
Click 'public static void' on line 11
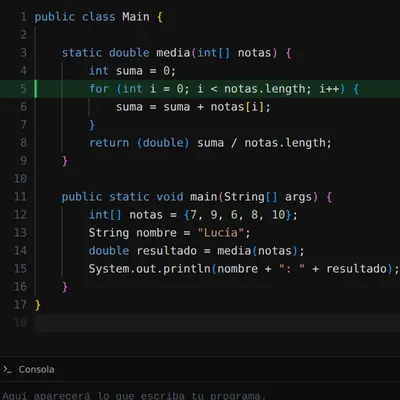click(122, 197)
